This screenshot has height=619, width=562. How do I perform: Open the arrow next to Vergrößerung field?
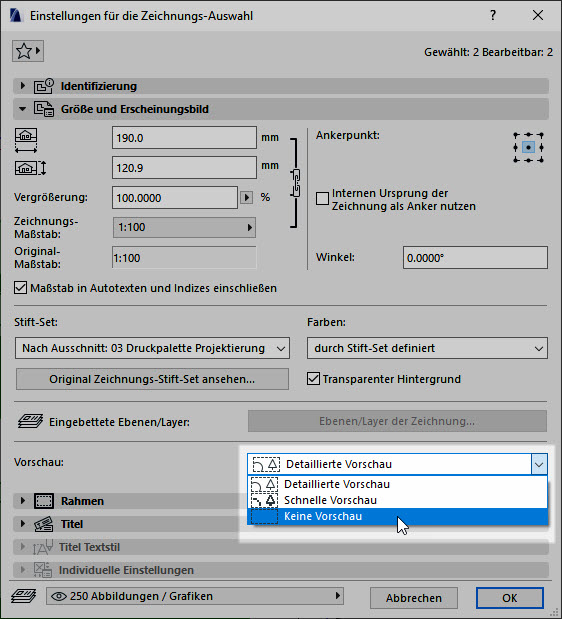pos(247,197)
